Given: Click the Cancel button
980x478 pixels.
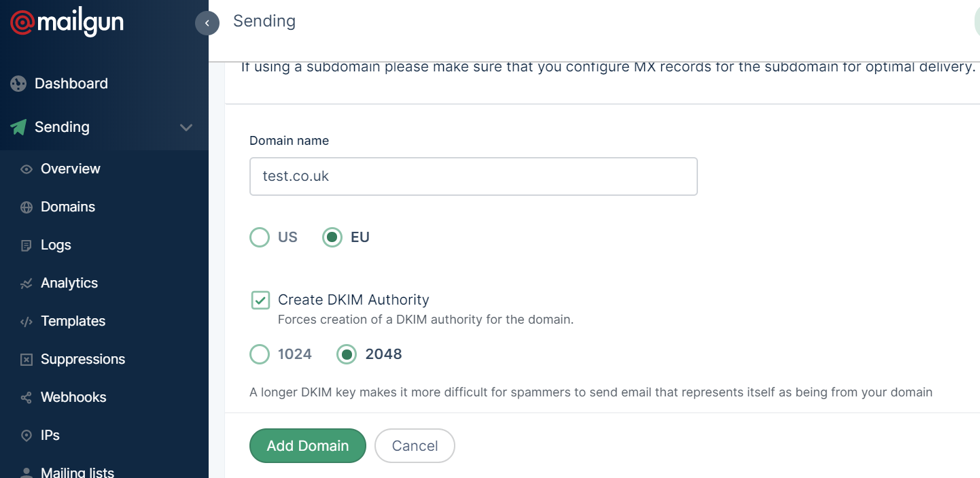Looking at the screenshot, I should (415, 445).
